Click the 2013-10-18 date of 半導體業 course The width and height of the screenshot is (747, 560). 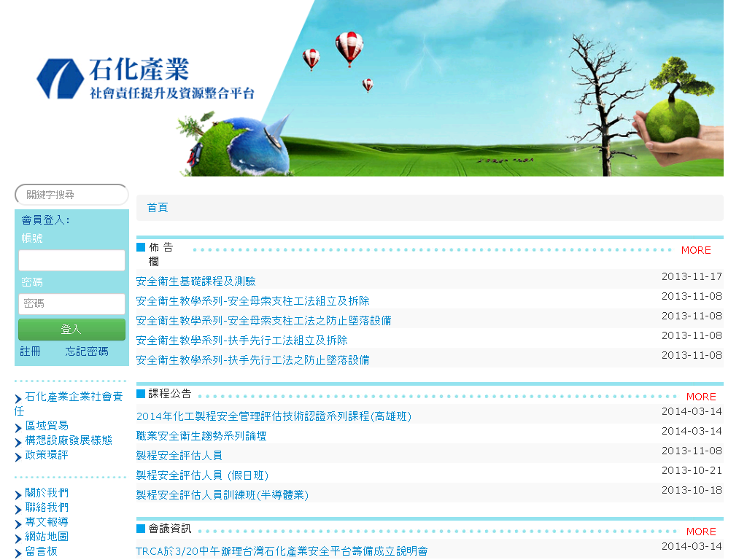coord(692,490)
